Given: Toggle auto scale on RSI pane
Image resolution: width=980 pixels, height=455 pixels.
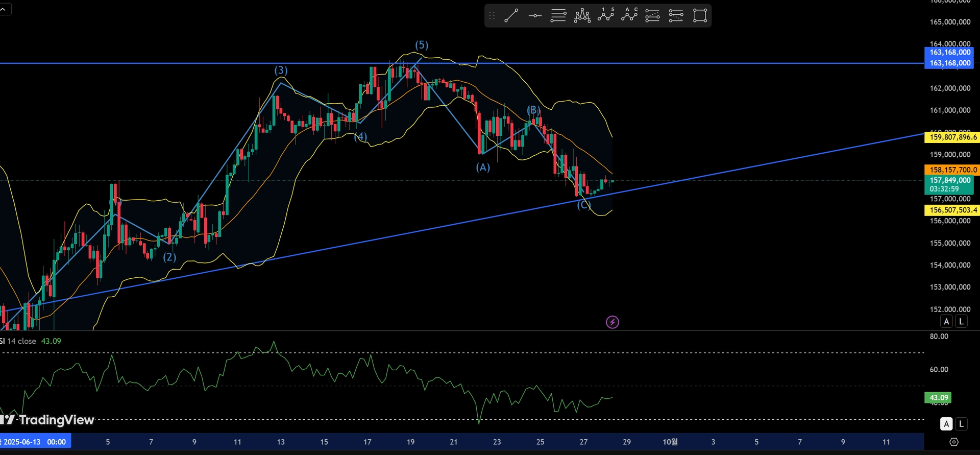Looking at the screenshot, I should tap(946, 424).
